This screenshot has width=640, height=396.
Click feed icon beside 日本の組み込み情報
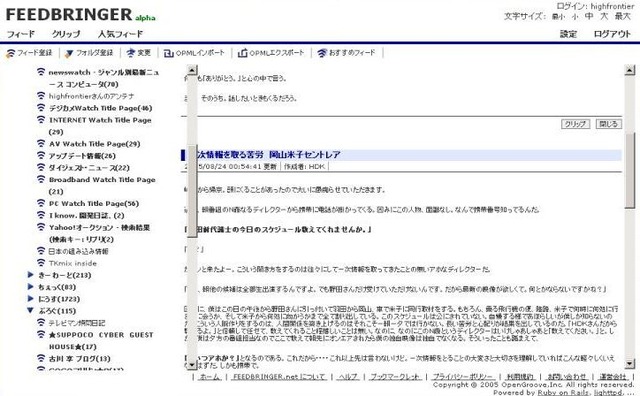click(x=41, y=251)
